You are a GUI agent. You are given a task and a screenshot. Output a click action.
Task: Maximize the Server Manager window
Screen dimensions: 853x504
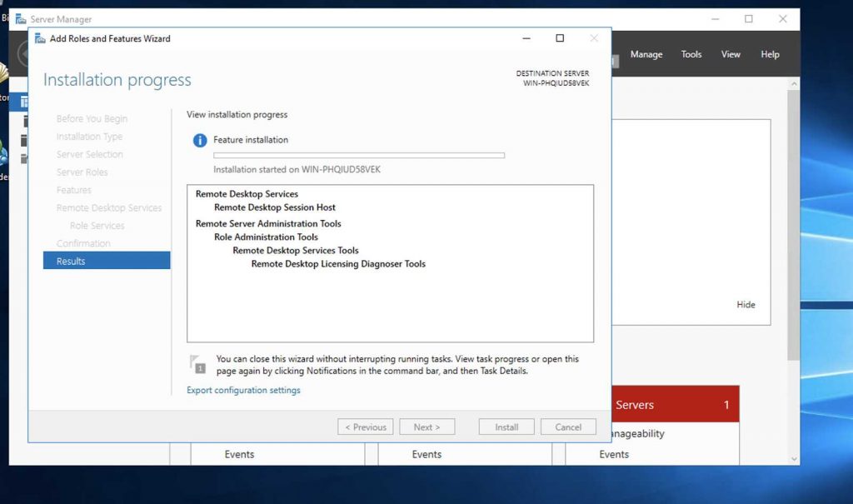point(748,18)
